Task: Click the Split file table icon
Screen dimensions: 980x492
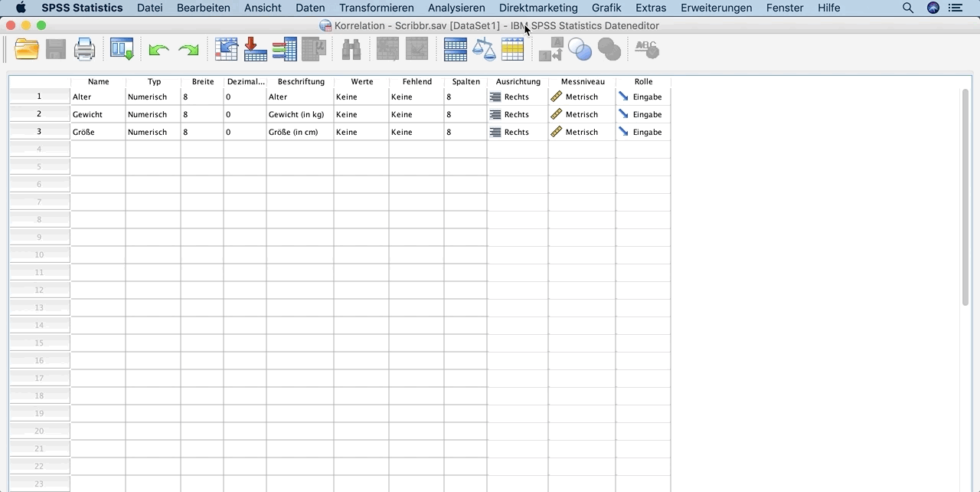Action: pos(456,50)
